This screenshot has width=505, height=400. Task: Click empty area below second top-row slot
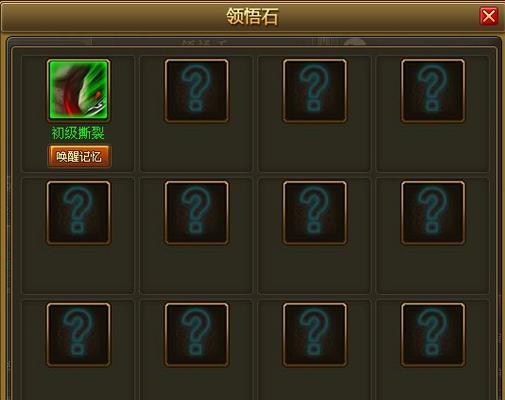(x=196, y=147)
